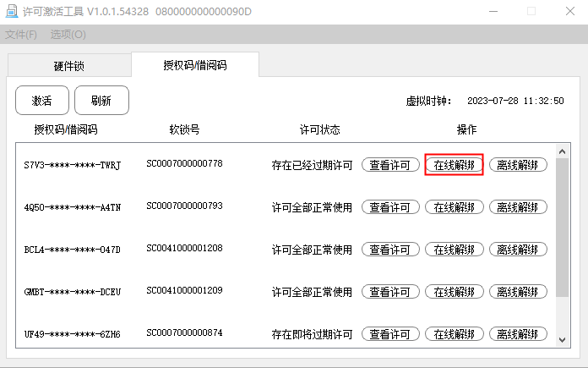Click virtual clock time 2023-07-28 11:32:50

515,101
